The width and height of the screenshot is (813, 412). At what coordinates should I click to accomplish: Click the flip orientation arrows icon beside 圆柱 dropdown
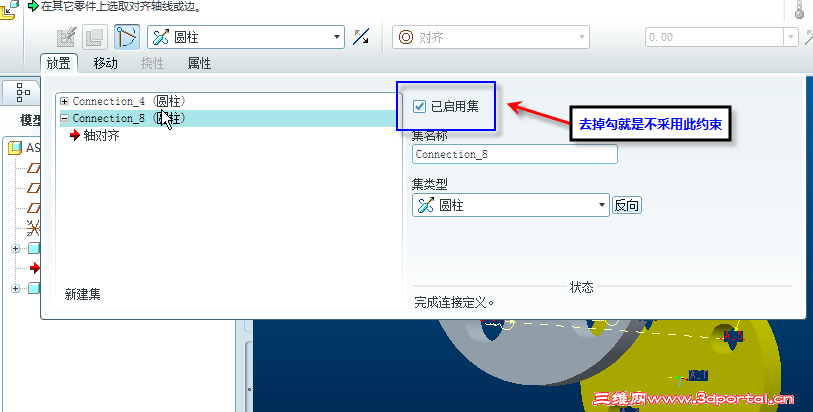point(361,37)
